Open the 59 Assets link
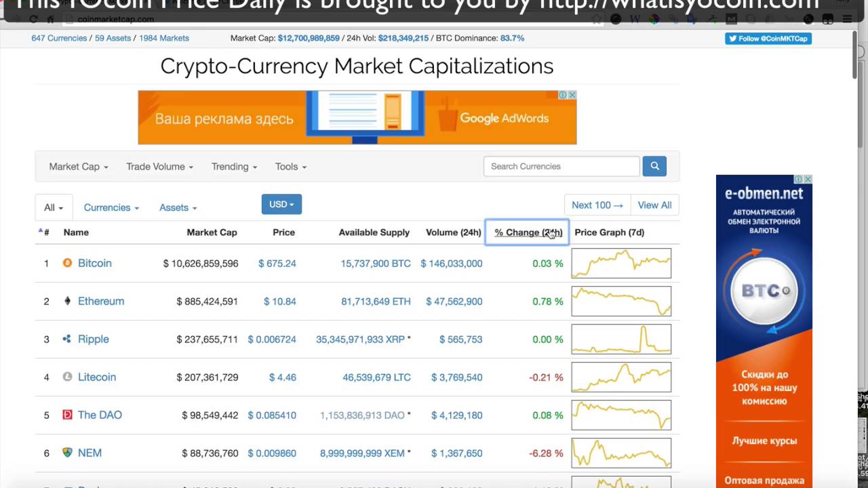This screenshot has width=868, height=488. pyautogui.click(x=113, y=39)
